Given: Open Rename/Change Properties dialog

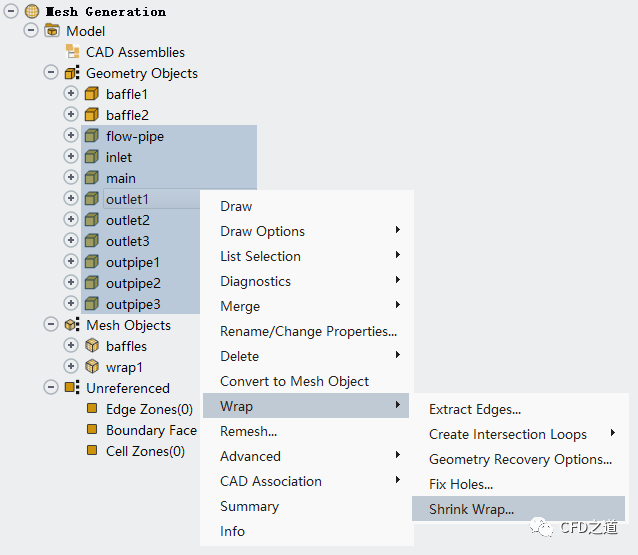Looking at the screenshot, I should point(308,331).
